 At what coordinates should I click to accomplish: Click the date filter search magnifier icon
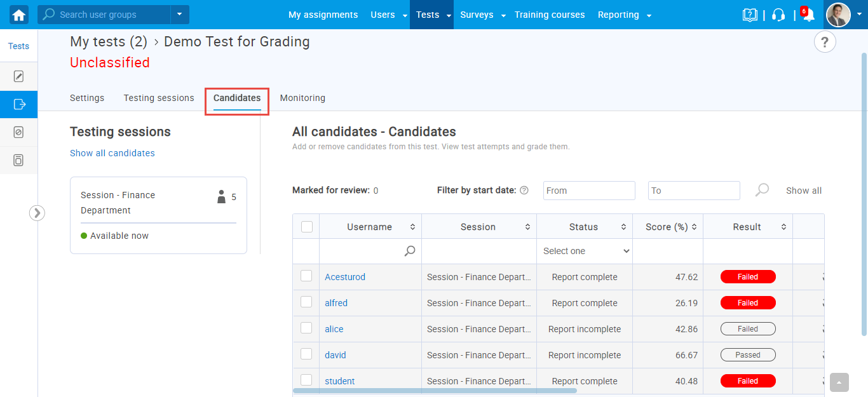[x=762, y=190]
